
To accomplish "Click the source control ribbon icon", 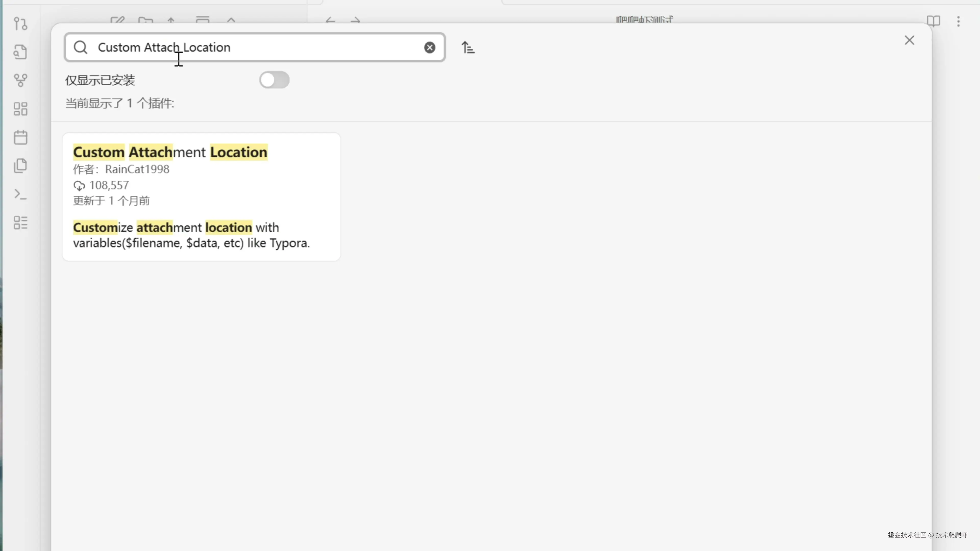I will point(20,23).
